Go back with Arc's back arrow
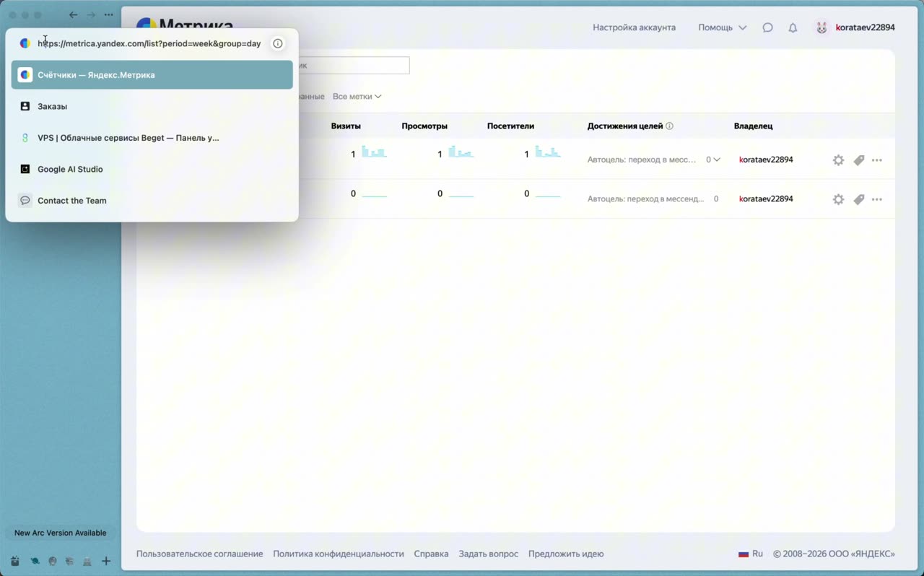Screen dimensions: 924x576 point(73,14)
